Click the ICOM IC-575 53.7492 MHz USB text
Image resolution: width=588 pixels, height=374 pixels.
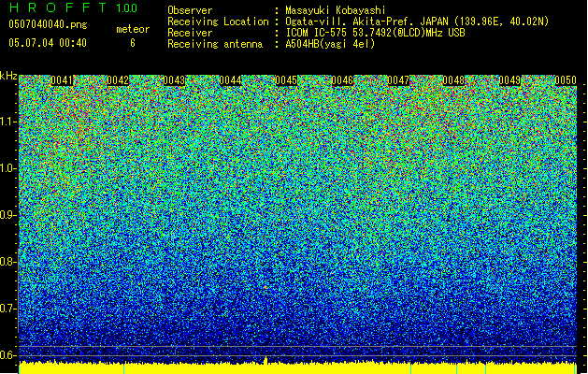(375, 33)
